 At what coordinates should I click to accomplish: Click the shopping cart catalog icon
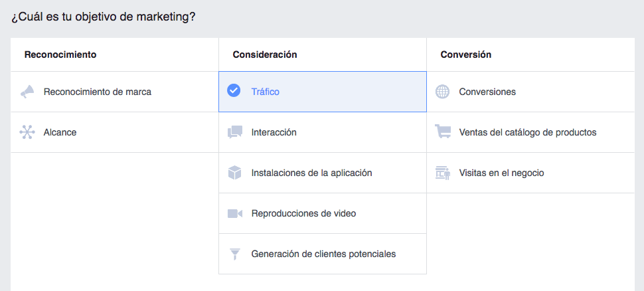[x=442, y=132]
